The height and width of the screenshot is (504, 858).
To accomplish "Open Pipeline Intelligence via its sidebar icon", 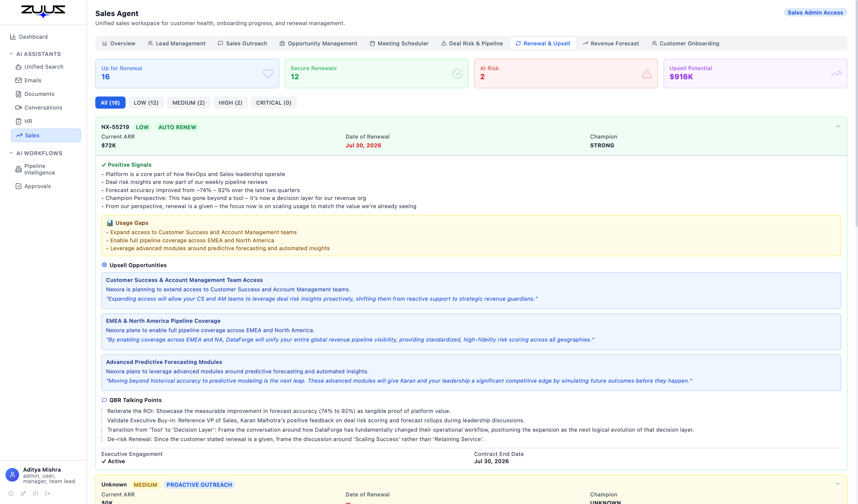I will (18, 169).
